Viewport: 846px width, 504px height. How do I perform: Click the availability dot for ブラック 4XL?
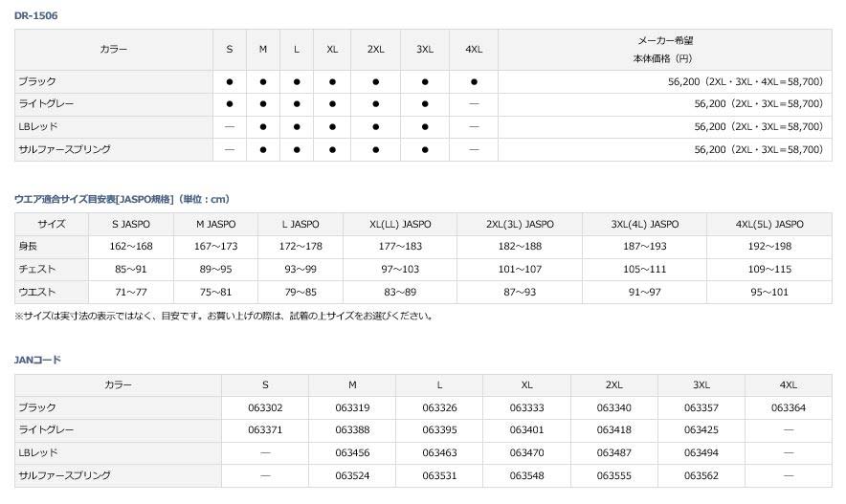[x=474, y=82]
